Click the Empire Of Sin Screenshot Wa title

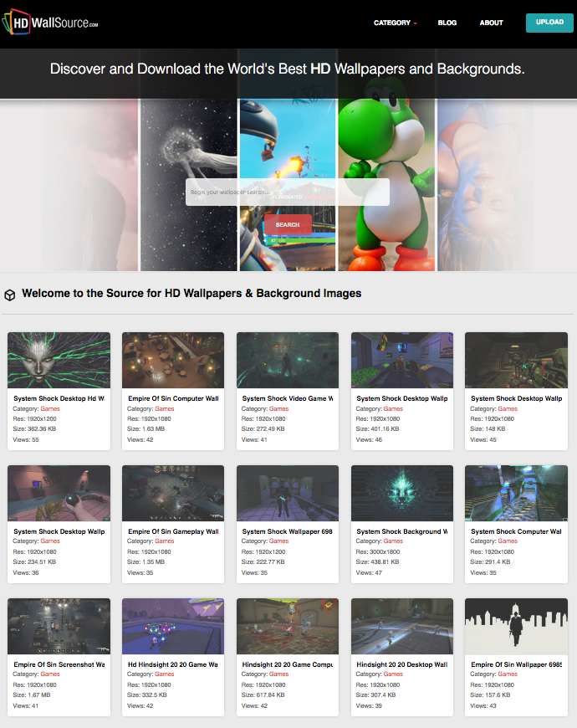(x=59, y=664)
